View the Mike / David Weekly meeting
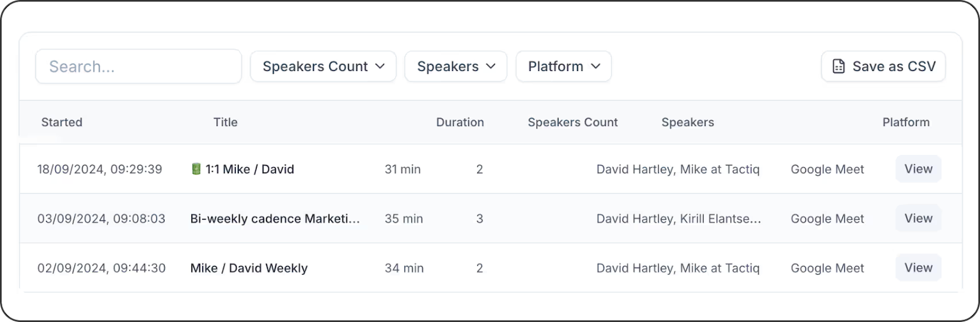980x322 pixels. point(918,268)
